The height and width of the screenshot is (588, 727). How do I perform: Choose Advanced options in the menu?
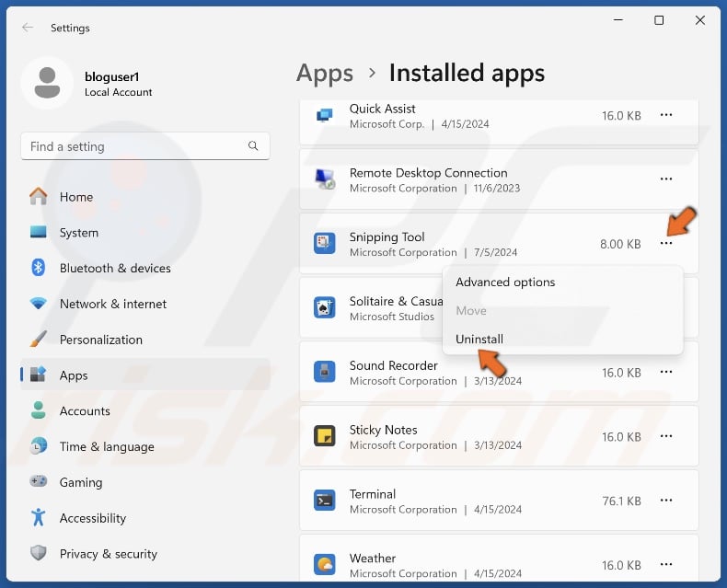563,282
